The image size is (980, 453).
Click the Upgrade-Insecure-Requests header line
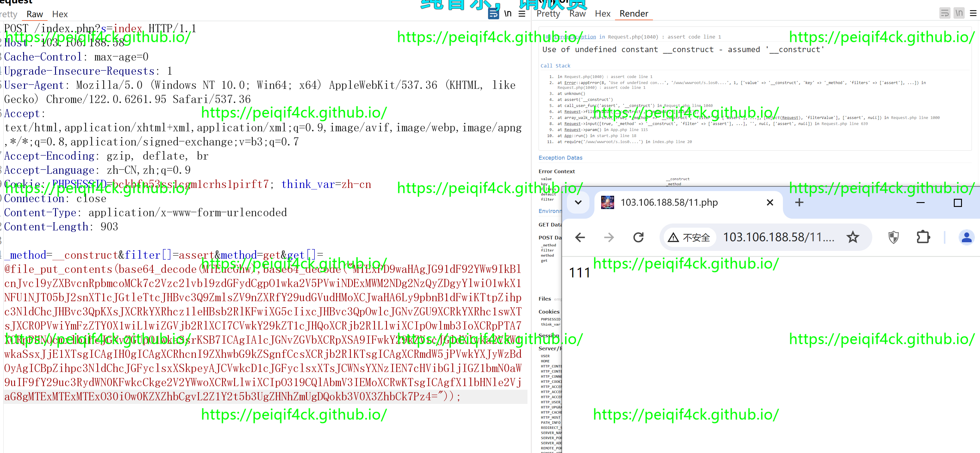pyautogui.click(x=88, y=71)
